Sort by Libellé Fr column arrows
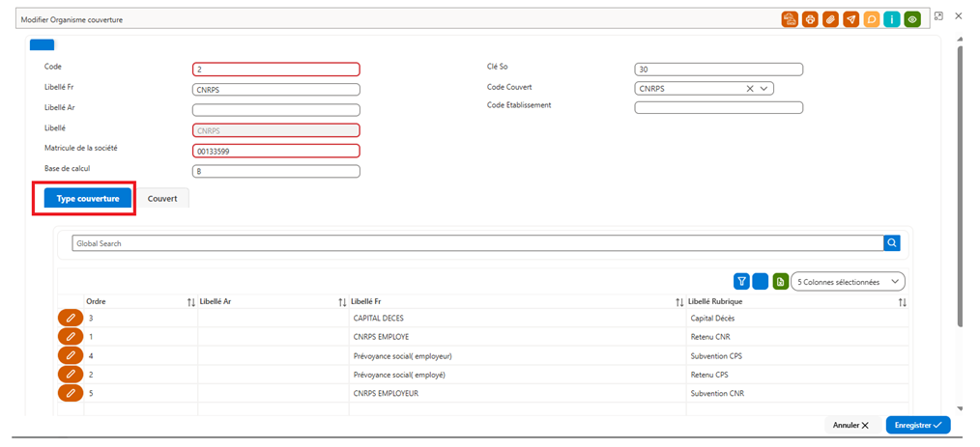Viewport: 980px width, 447px height. 679,302
